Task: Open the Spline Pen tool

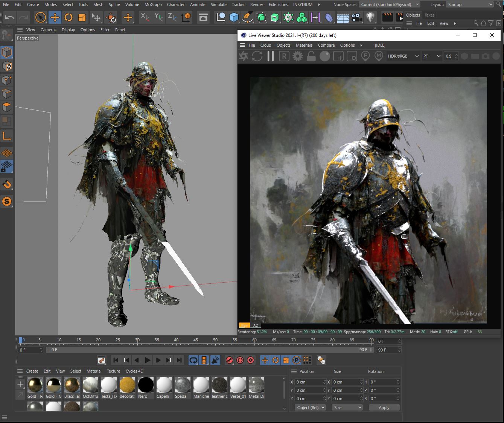Action: 247,17
